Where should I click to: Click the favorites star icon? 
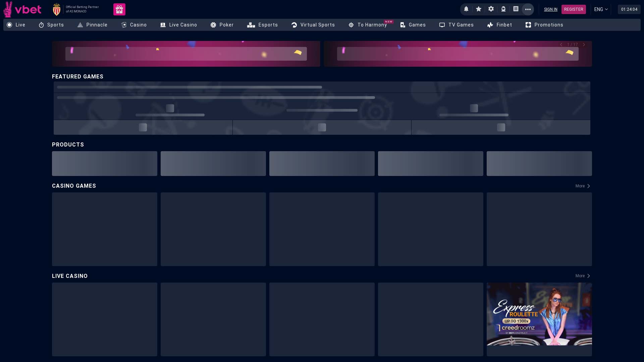click(x=479, y=9)
